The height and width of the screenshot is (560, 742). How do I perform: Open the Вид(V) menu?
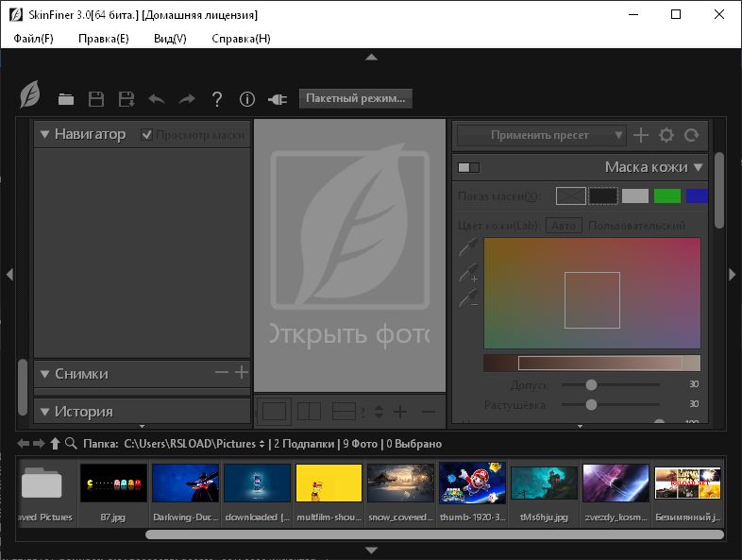pyautogui.click(x=170, y=39)
